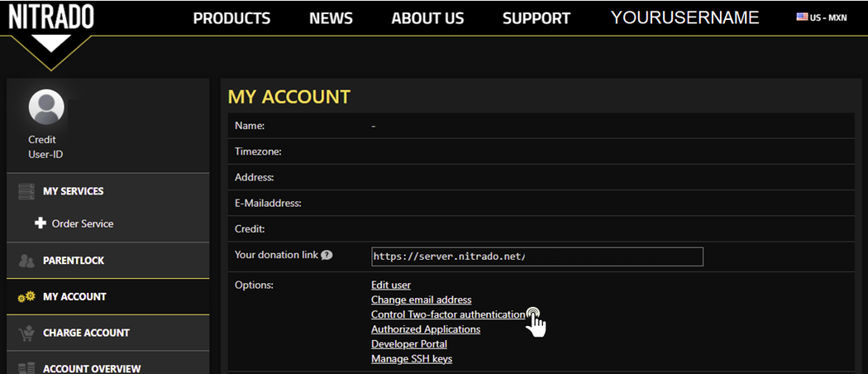Click the My Account gears icon
Screen dimensions: 868x374
26,297
